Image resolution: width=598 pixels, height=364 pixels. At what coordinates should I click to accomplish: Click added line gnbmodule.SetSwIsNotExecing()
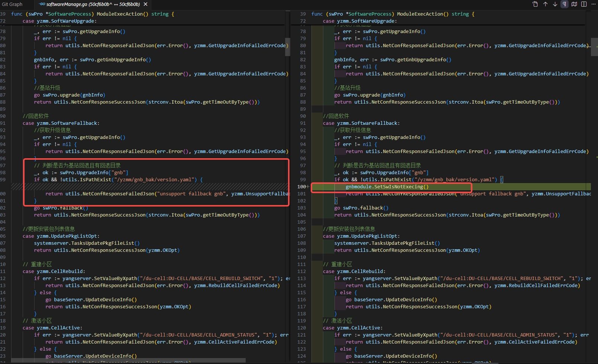(x=387, y=187)
